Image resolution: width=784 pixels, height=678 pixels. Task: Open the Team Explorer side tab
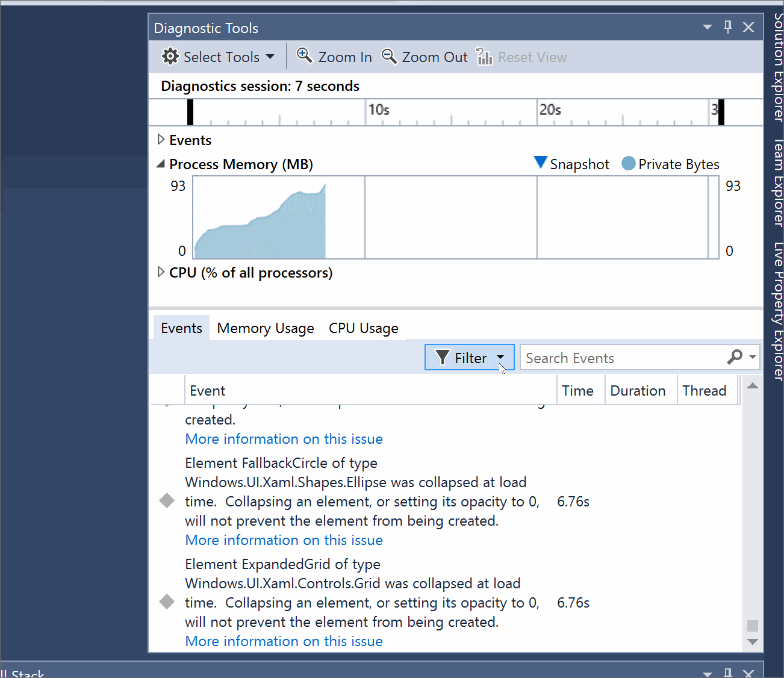(778, 182)
